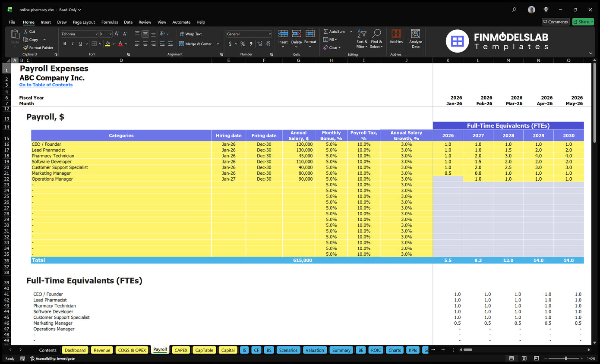Expand the Fill Color dropdown arrow
600x364 pixels.
113,44
